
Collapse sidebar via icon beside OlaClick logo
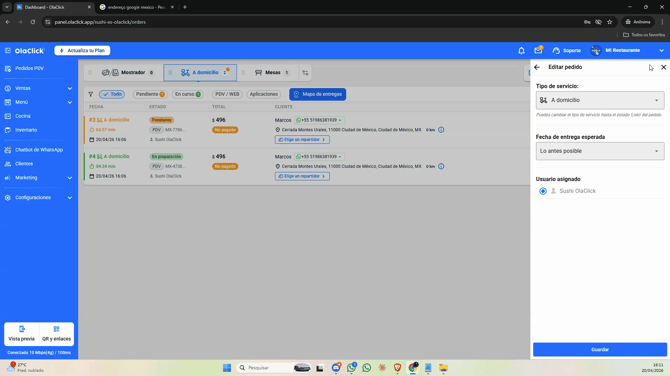tap(8, 50)
